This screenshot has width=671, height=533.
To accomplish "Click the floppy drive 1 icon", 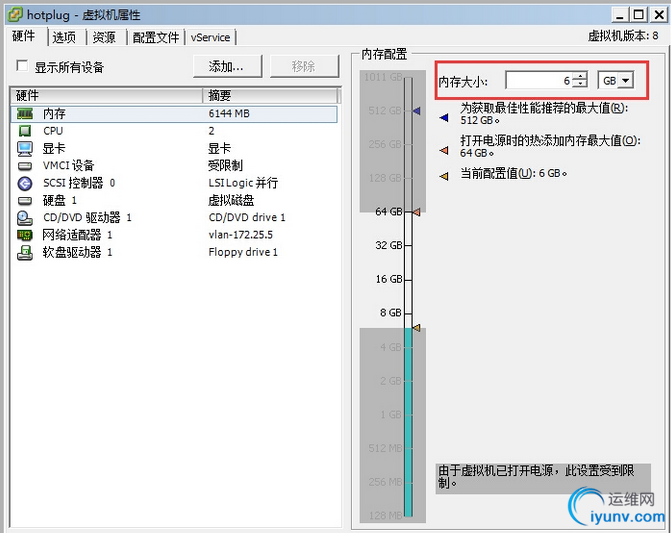I will [x=25, y=252].
